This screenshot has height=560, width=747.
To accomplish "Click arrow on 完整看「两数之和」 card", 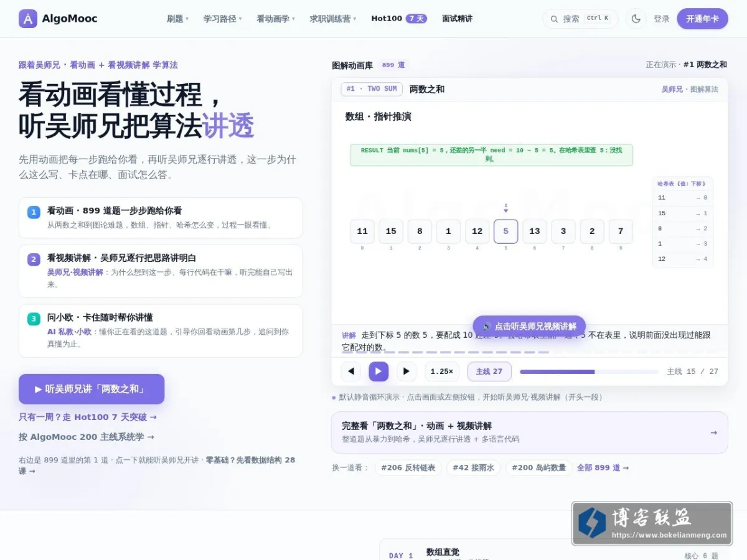I will point(713,432).
